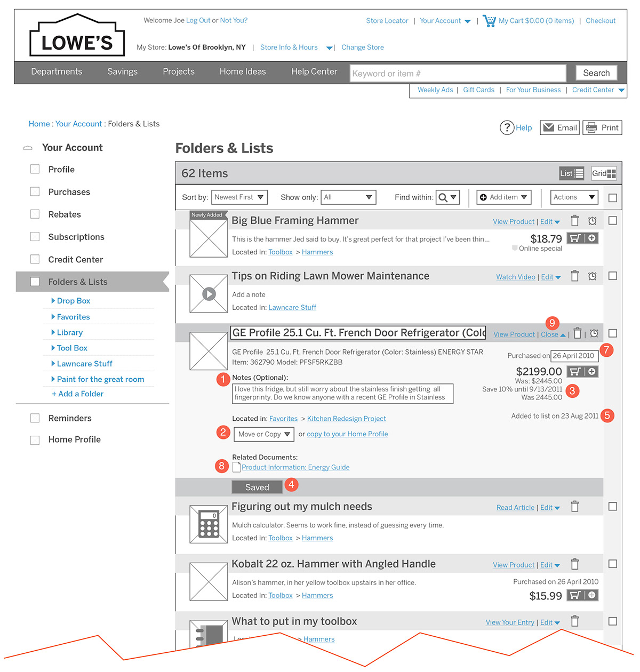
Task: Switch to List view
Action: [572, 173]
